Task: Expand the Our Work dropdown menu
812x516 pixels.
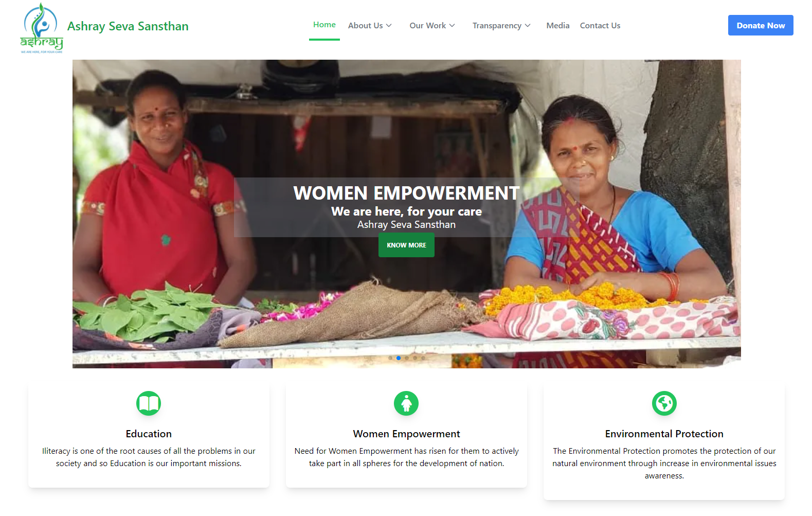Action: click(x=432, y=26)
